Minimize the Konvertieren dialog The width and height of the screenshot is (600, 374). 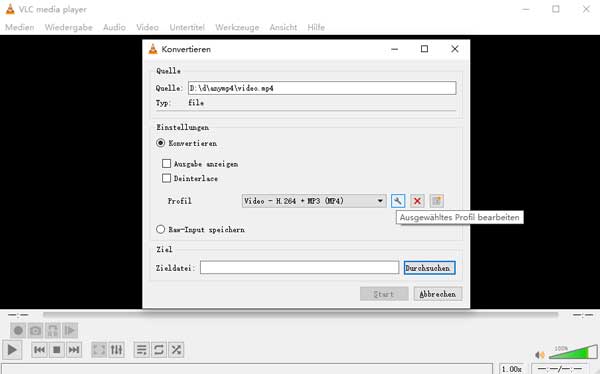pyautogui.click(x=395, y=49)
